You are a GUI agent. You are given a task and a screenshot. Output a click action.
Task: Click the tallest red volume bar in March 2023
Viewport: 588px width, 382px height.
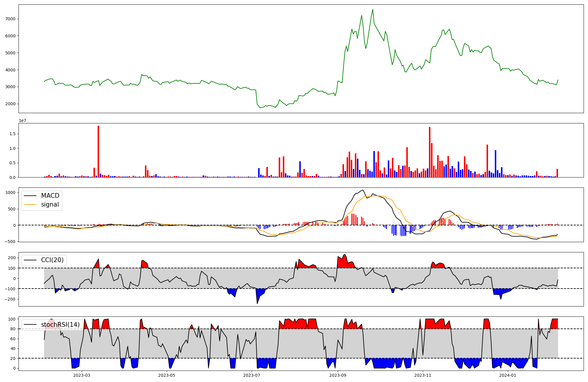click(x=98, y=151)
